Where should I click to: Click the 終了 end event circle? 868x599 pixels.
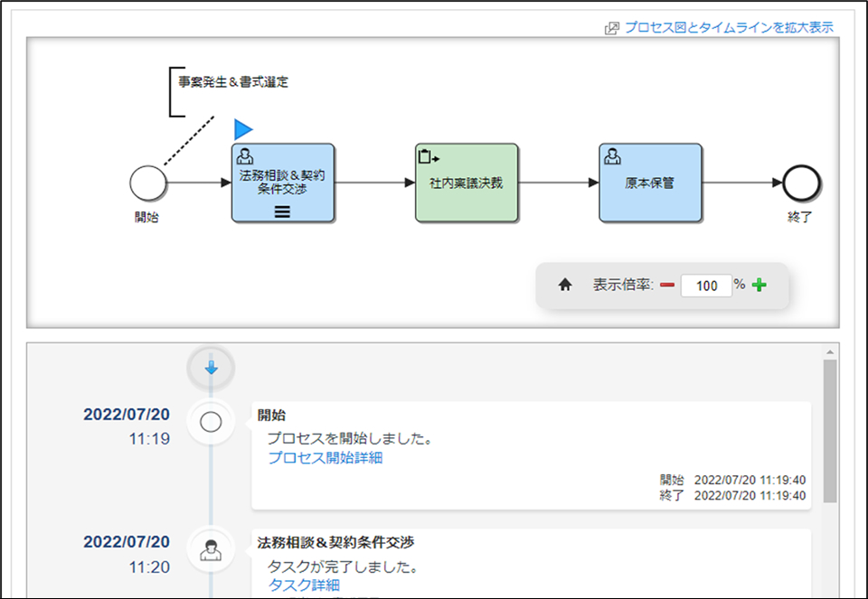[x=801, y=183]
